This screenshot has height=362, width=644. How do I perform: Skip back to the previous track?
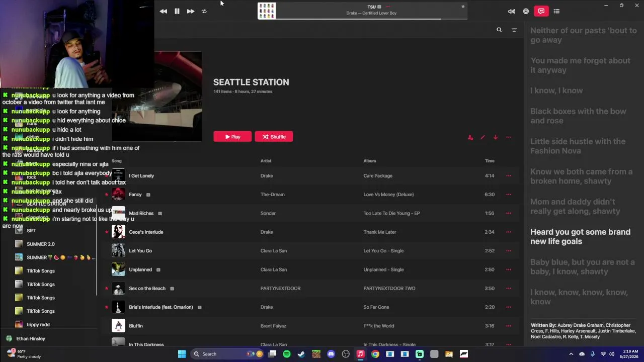(164, 11)
